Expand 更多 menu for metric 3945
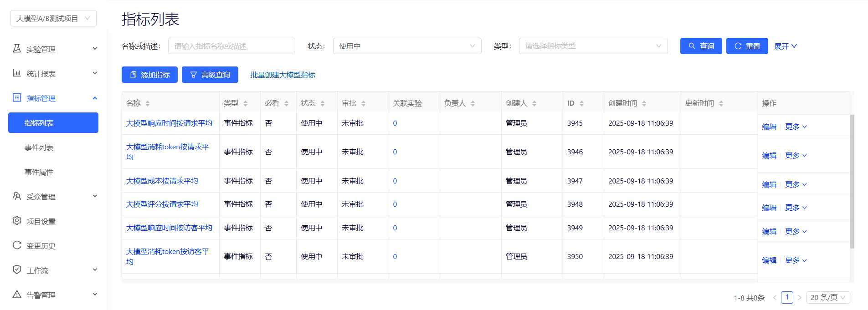The width and height of the screenshot is (868, 310). coord(796,127)
